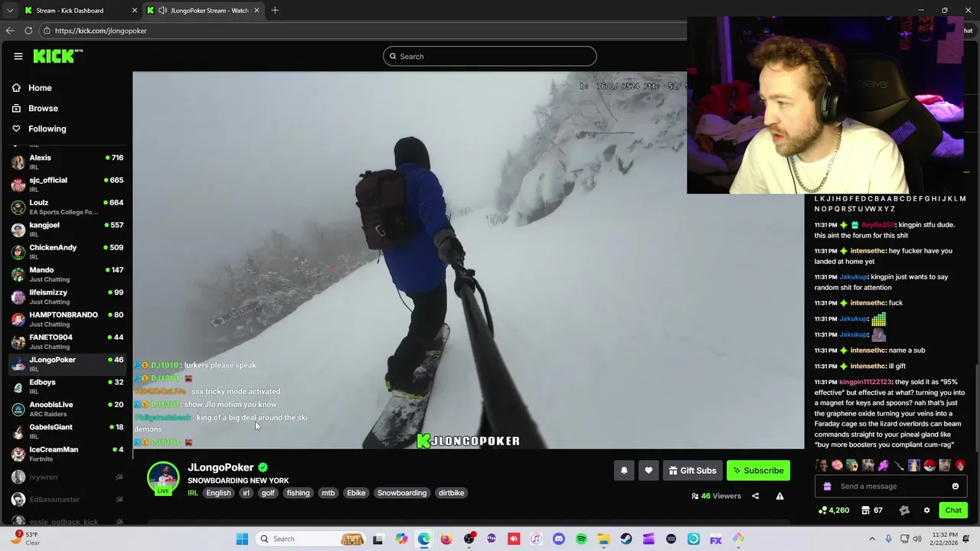Select the mtb tag
Screen dimensions: 980x551
coord(328,493)
